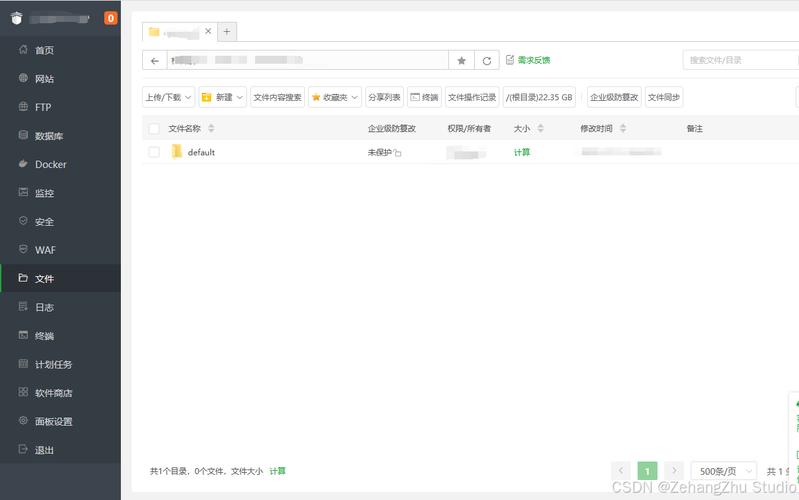Sort by 修改时间 column arrows
Image resolution: width=799 pixels, height=500 pixels.
(623, 128)
